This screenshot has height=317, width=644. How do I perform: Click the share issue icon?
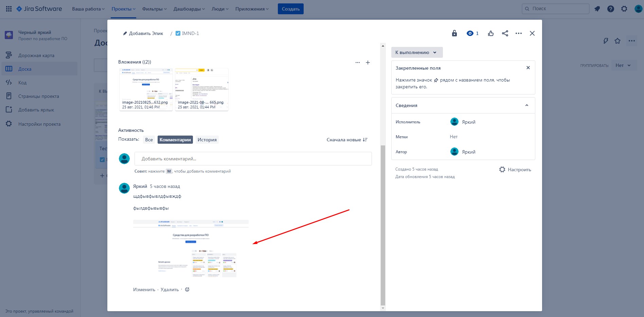click(505, 33)
